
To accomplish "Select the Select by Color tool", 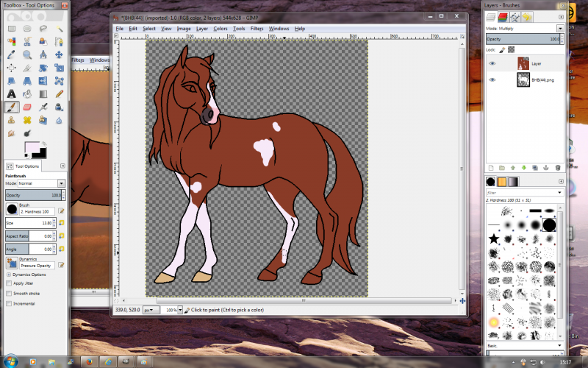I will [12, 42].
